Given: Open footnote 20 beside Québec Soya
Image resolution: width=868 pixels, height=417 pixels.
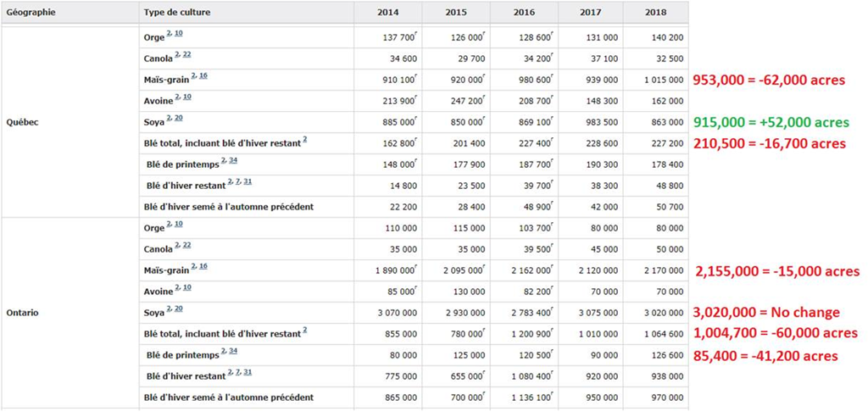Looking at the screenshot, I should [179, 118].
